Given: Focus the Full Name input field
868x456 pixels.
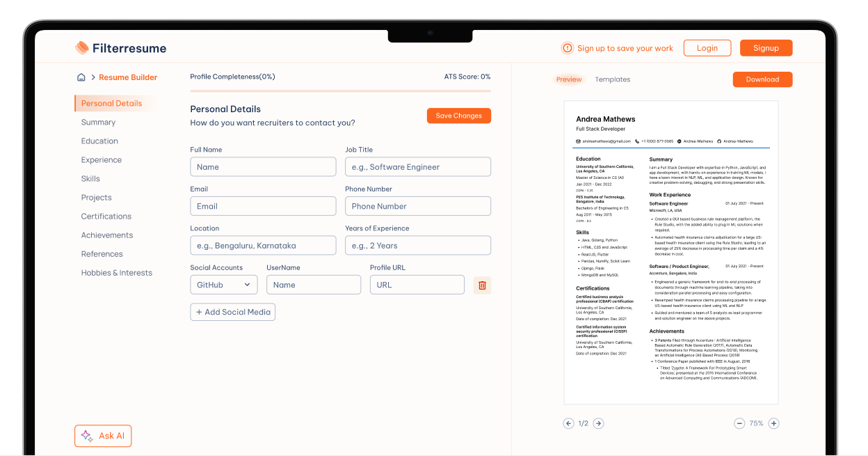Looking at the screenshot, I should tap(263, 167).
